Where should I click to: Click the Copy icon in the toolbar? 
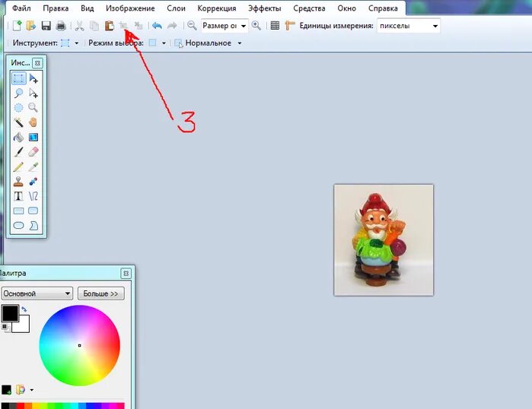[x=94, y=26]
